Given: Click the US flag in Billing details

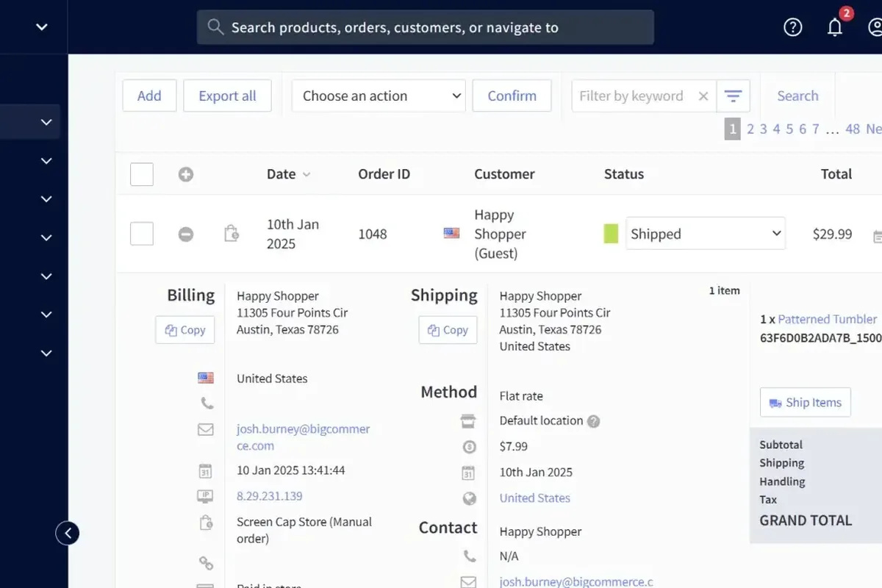Looking at the screenshot, I should [x=206, y=378].
